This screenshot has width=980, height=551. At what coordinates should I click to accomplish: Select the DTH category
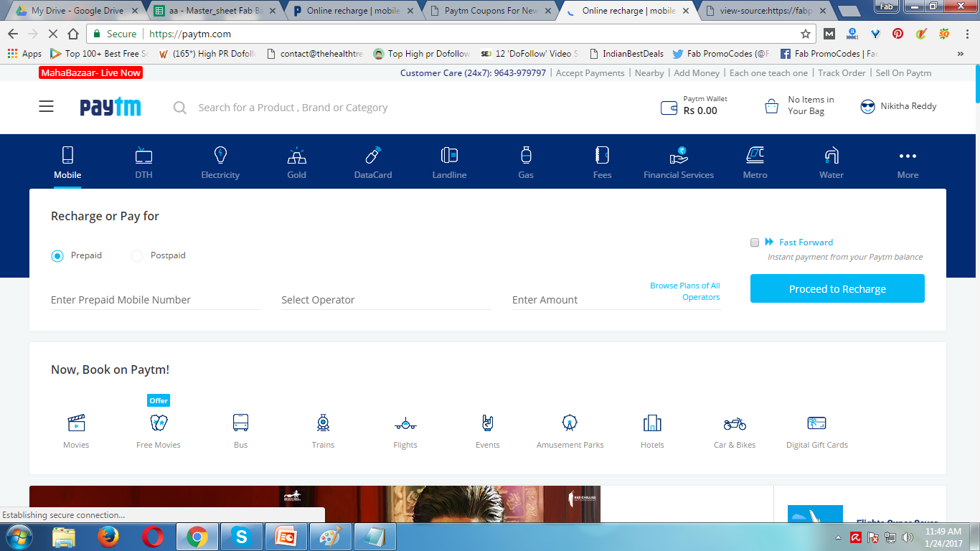[143, 162]
